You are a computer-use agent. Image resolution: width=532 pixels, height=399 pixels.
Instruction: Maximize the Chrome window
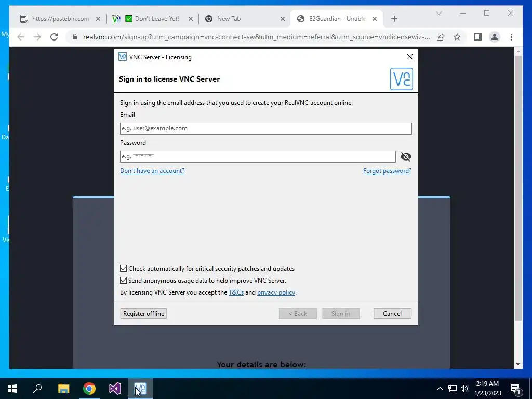coord(487,13)
